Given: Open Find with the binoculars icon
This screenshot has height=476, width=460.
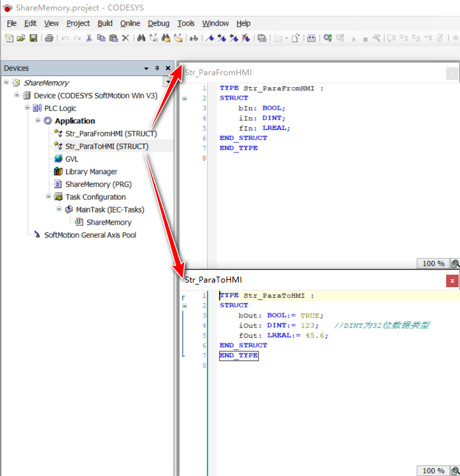Looking at the screenshot, I should tap(141, 38).
